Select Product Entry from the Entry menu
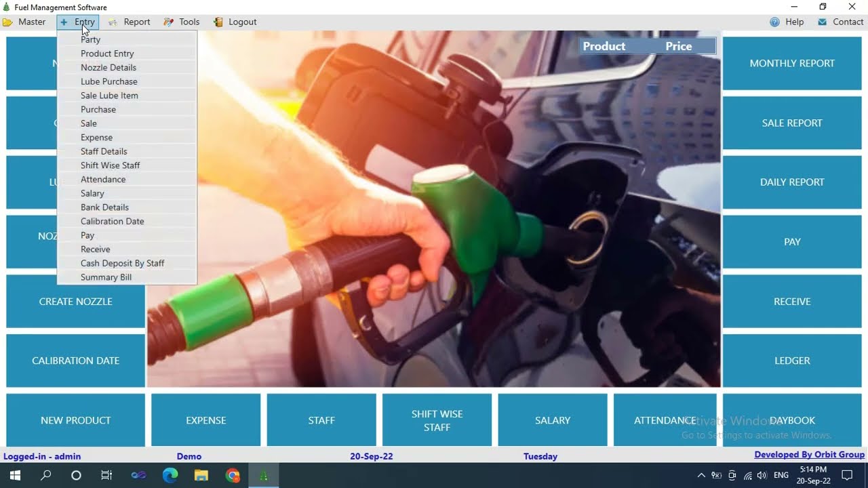The image size is (868, 488). [x=106, y=53]
